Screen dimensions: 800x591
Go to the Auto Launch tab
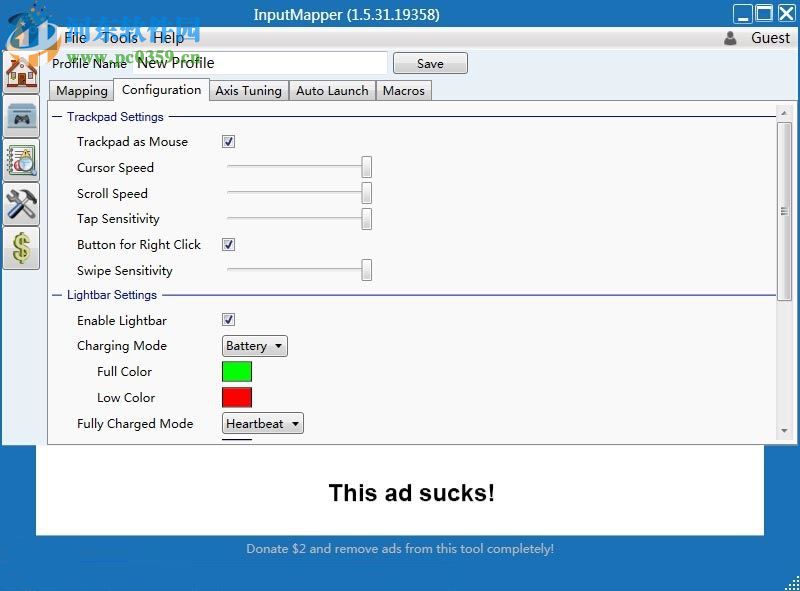point(332,91)
